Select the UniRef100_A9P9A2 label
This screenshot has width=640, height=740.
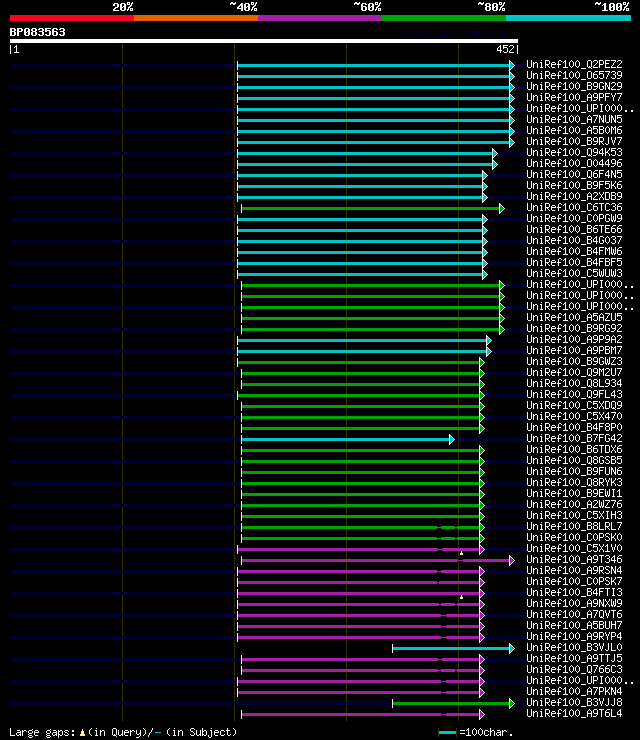(574, 340)
